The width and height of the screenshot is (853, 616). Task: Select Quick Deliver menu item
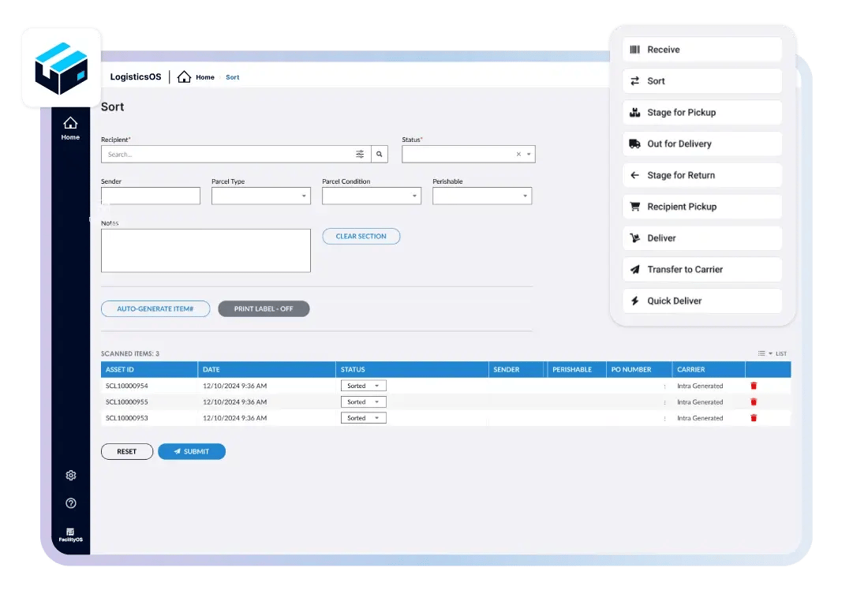[702, 301]
